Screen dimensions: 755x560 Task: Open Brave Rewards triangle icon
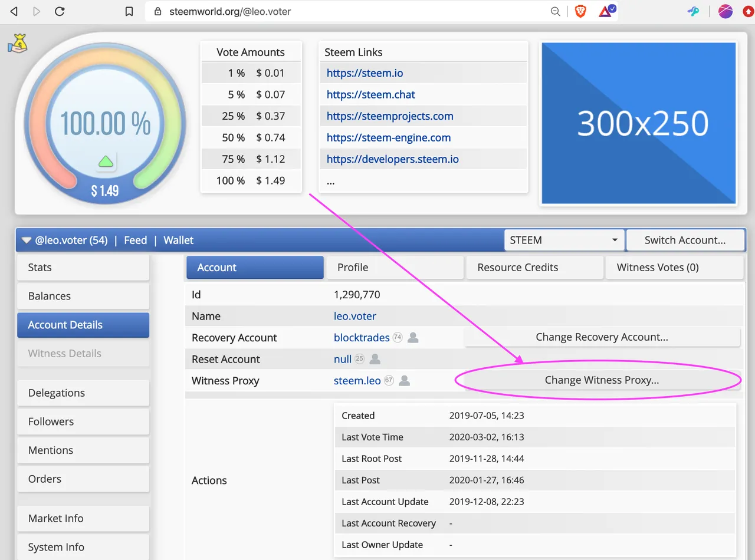pos(607,11)
